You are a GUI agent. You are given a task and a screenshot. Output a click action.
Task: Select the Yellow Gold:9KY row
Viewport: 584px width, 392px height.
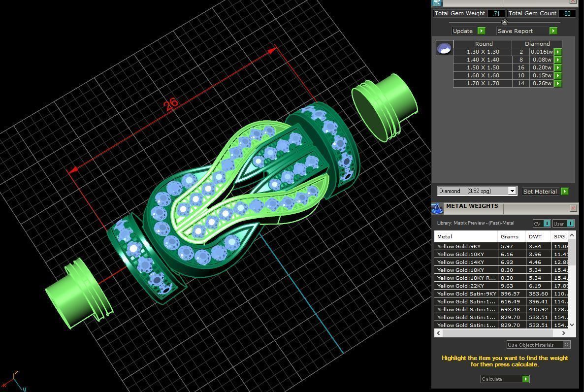[x=501, y=246]
